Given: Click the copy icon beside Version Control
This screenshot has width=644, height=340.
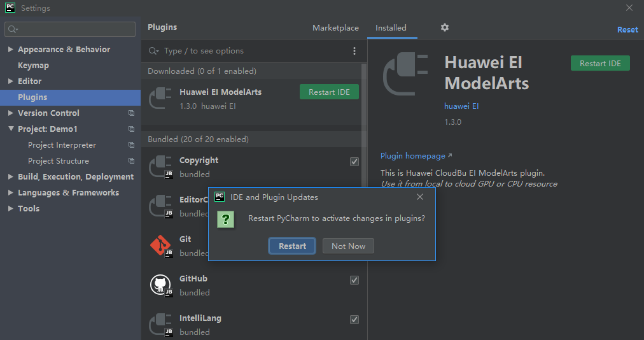Looking at the screenshot, I should pos(131,113).
